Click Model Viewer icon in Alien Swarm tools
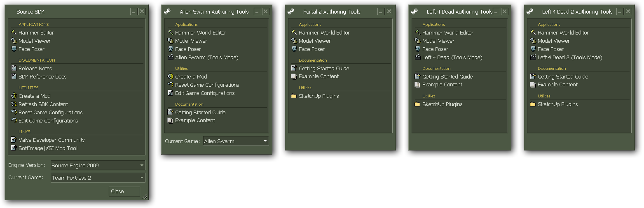Screen dimensions: 644x208 [170, 41]
